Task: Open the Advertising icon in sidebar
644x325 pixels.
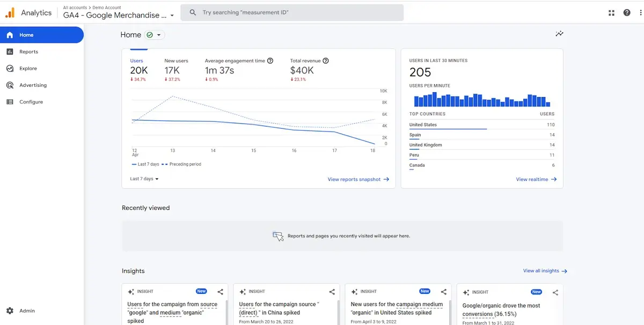Action: click(x=10, y=85)
